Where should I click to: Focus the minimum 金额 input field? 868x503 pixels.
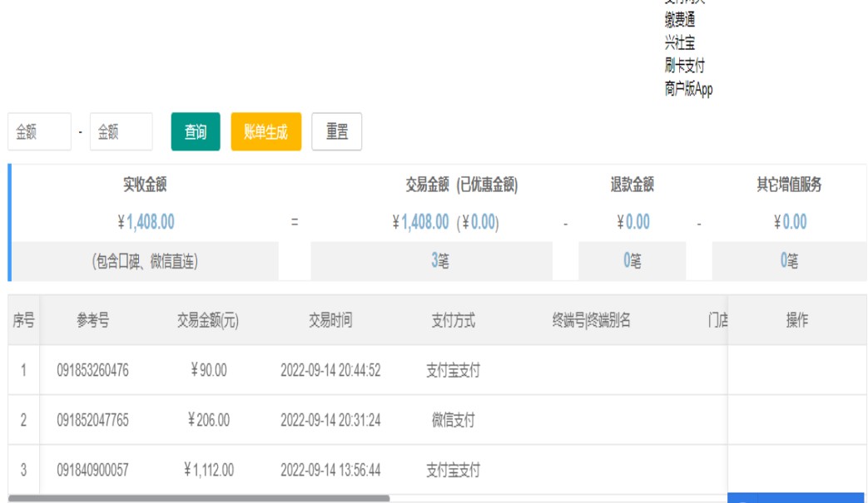39,132
